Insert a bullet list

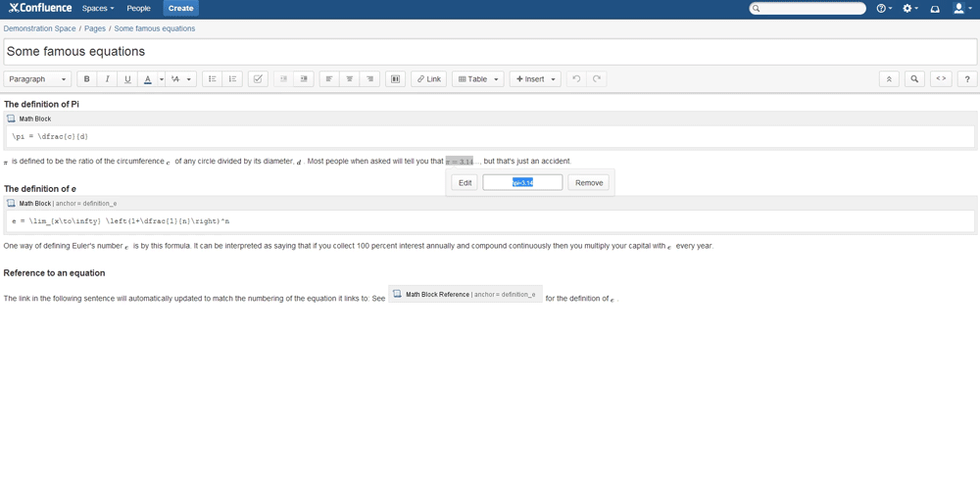tap(213, 79)
